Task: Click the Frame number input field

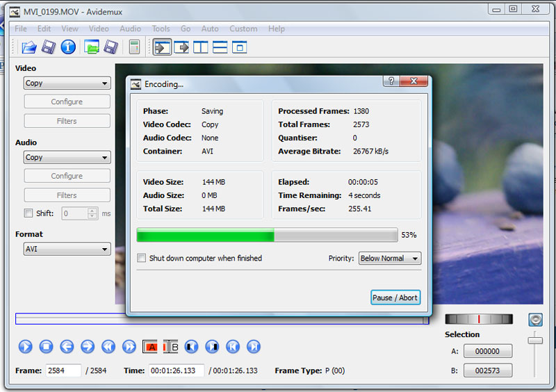Action: coord(63,370)
